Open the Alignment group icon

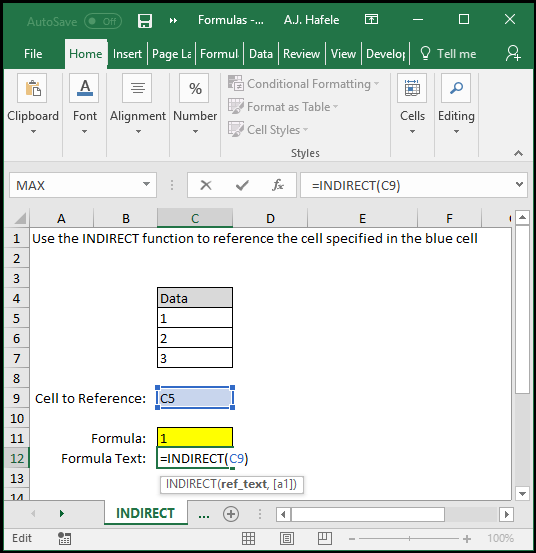click(137, 88)
